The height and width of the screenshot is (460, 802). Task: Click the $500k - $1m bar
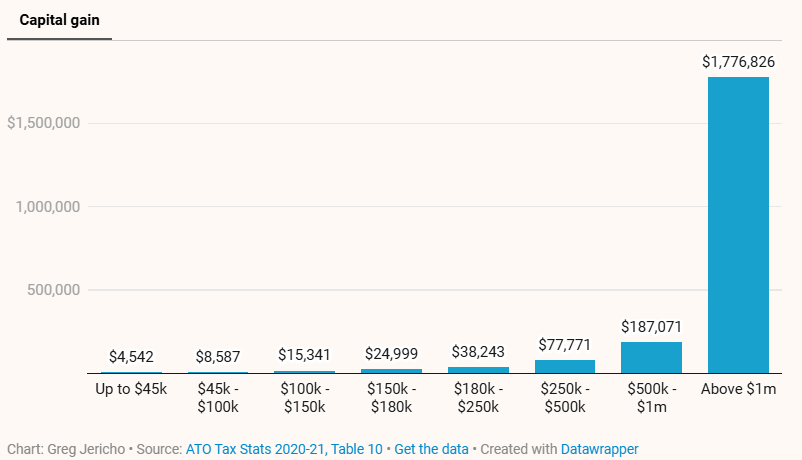[x=651, y=358]
